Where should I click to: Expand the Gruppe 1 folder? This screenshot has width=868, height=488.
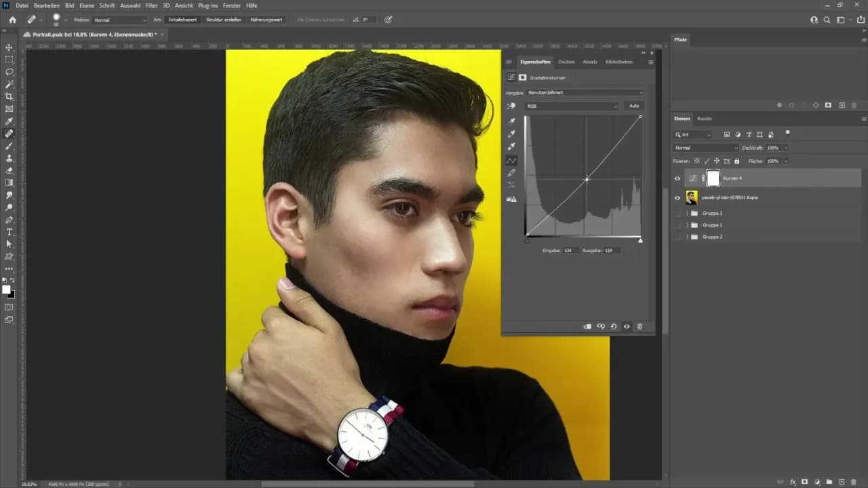point(687,225)
